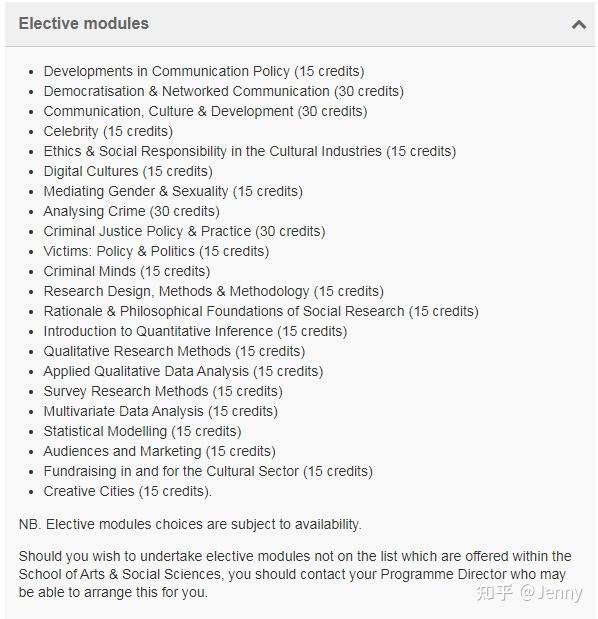Select Mediating Gender & Sexuality entry

[173, 191]
